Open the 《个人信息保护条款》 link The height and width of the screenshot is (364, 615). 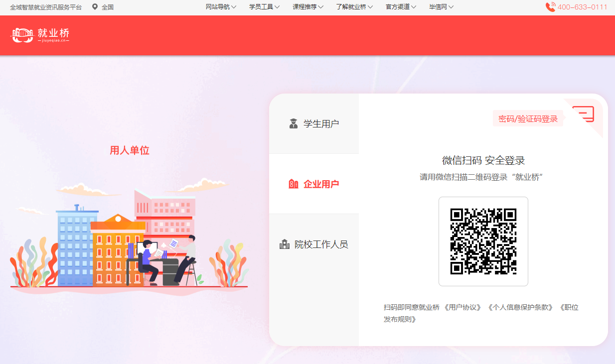pos(520,307)
